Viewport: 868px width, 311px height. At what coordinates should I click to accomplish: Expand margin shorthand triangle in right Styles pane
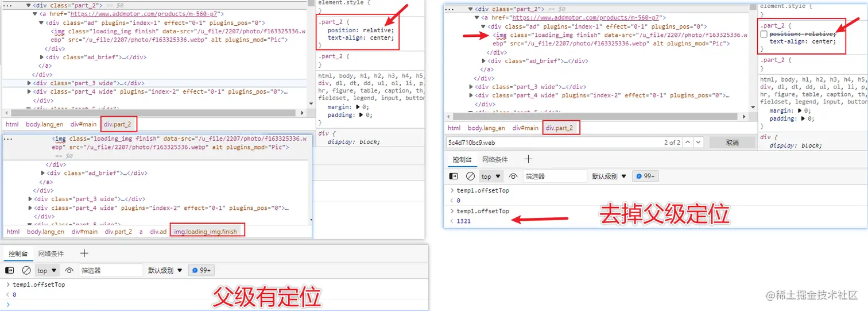[799, 111]
